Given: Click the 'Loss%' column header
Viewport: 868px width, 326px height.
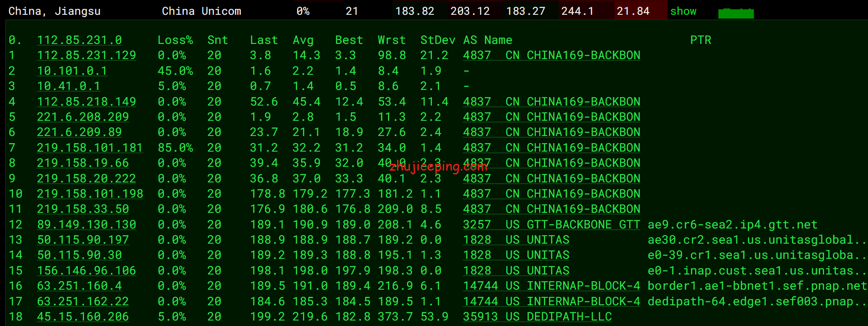Looking at the screenshot, I should [175, 40].
